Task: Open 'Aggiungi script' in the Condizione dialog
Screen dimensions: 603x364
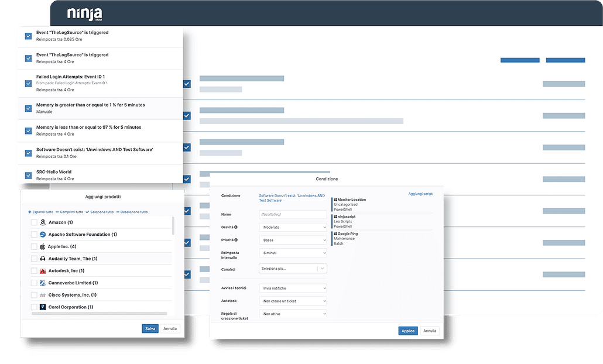Action: [420, 193]
